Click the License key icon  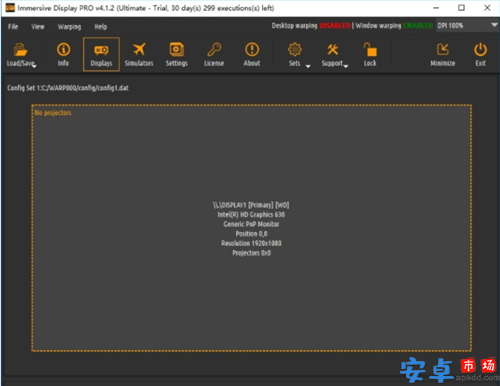(214, 49)
